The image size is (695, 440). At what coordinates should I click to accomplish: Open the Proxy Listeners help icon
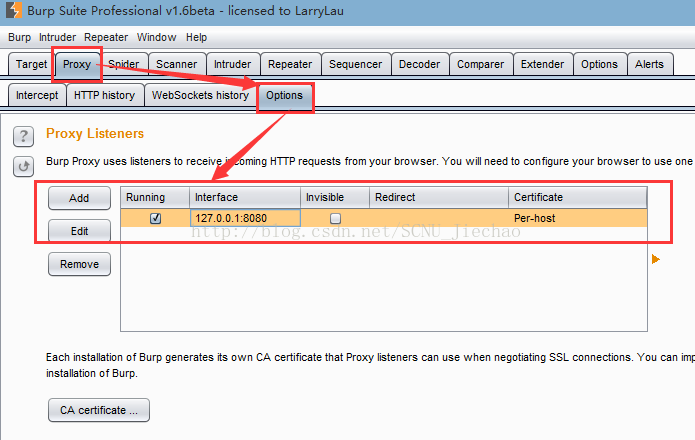(x=23, y=136)
